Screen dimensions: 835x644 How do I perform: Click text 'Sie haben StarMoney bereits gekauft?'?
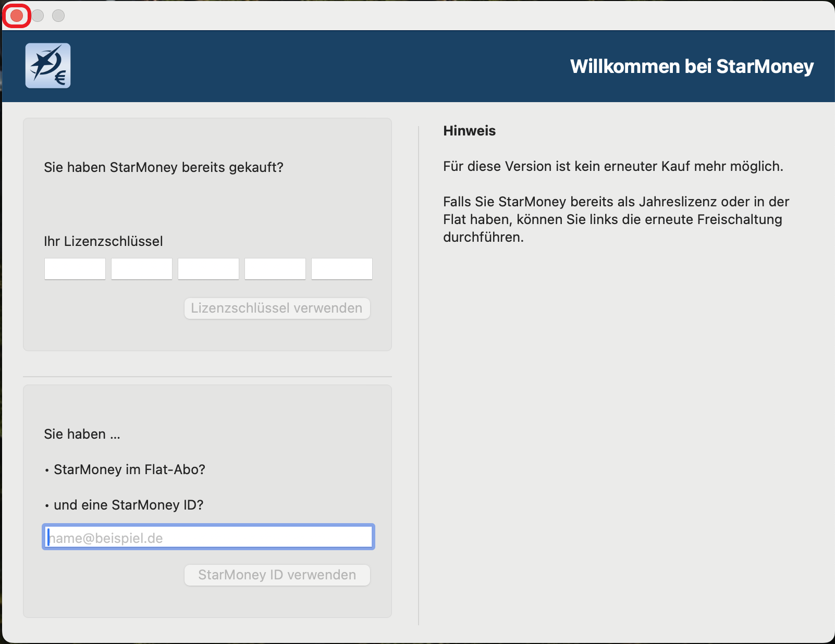164,167
